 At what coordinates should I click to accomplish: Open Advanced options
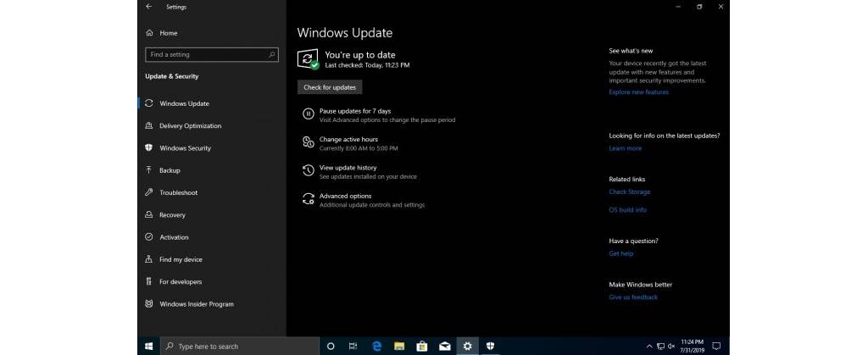(346, 197)
